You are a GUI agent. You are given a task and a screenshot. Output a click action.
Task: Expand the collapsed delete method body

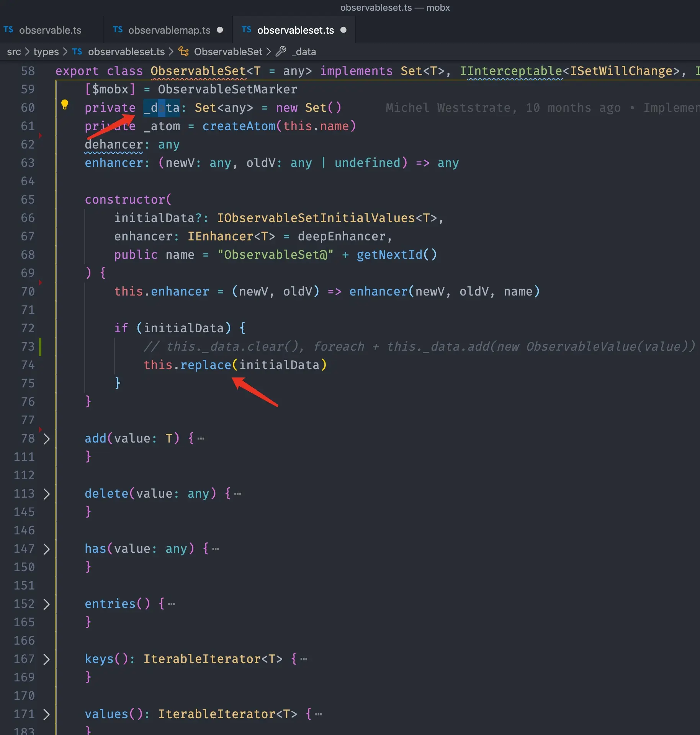(47, 494)
